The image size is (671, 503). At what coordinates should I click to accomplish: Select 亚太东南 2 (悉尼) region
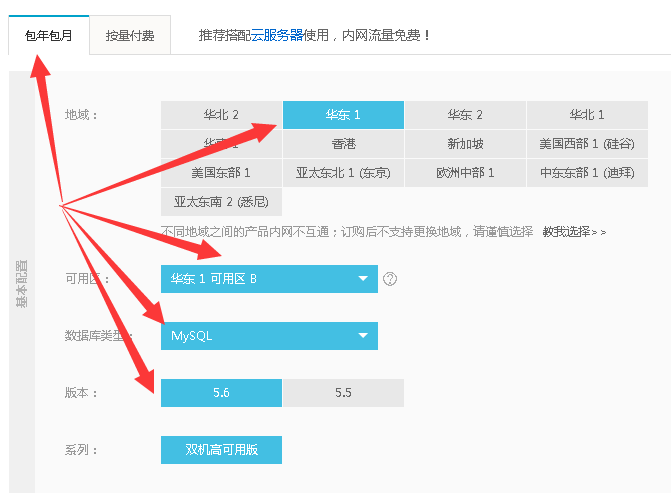pos(221,202)
